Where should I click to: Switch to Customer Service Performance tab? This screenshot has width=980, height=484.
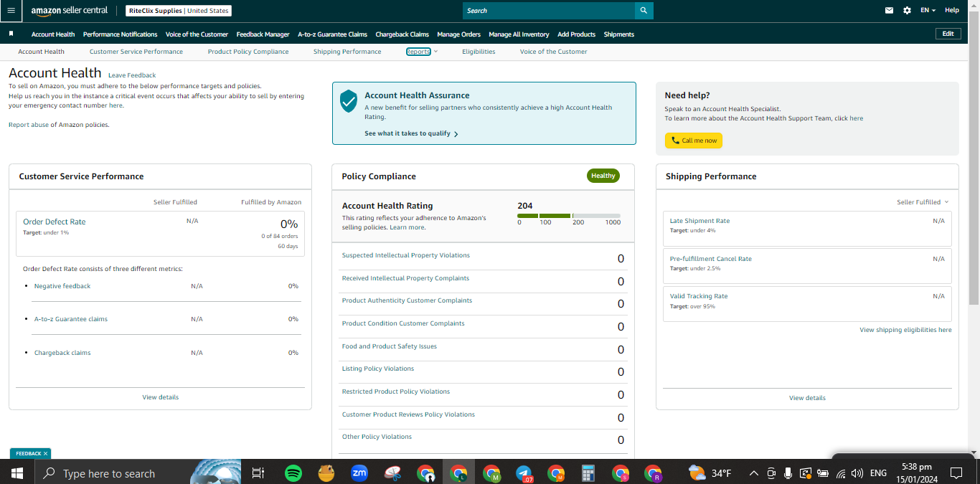click(x=136, y=52)
